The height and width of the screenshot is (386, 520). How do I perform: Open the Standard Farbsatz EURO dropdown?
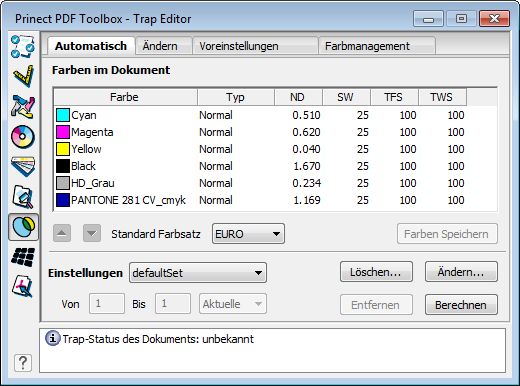click(x=248, y=234)
